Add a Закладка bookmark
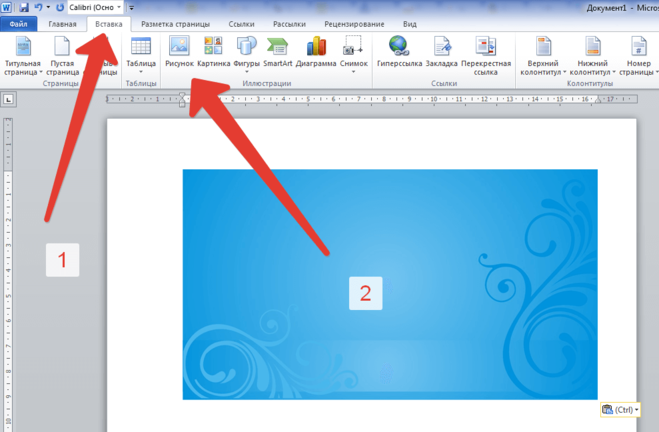The width and height of the screenshot is (659, 432). tap(441, 52)
